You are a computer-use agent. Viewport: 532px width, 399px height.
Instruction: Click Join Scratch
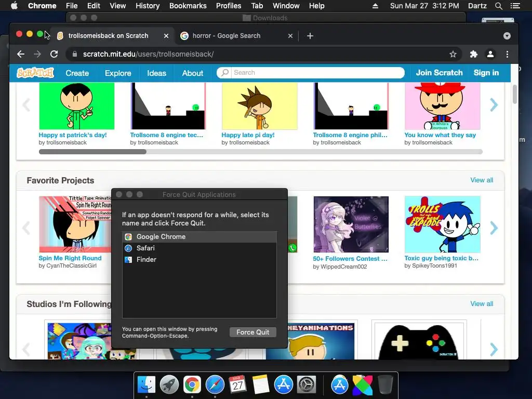[x=440, y=73]
